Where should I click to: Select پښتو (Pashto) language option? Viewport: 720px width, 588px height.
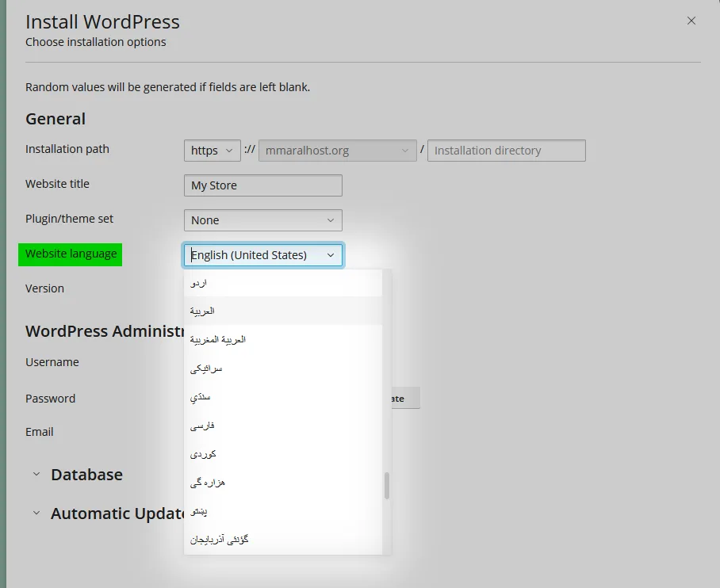283,511
